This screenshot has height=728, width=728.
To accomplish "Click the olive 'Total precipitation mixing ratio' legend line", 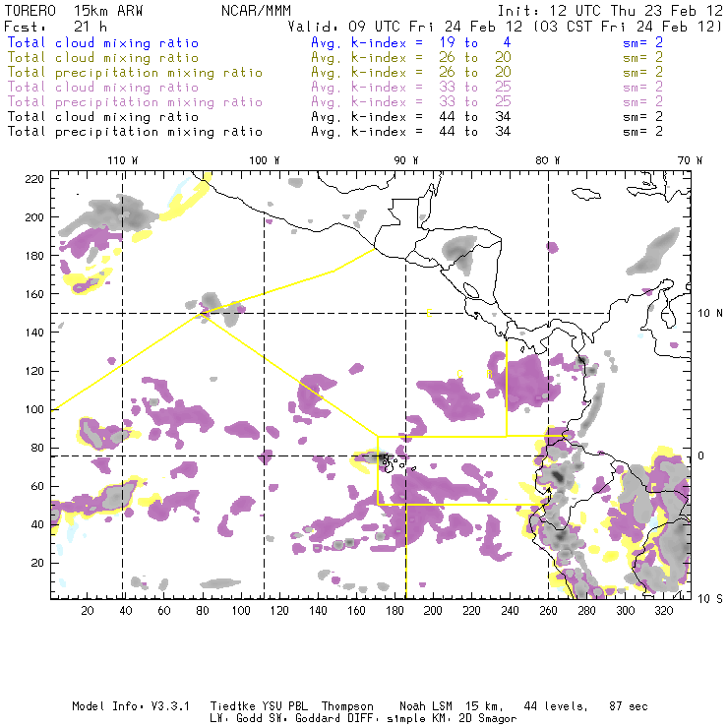I will tap(135, 73).
